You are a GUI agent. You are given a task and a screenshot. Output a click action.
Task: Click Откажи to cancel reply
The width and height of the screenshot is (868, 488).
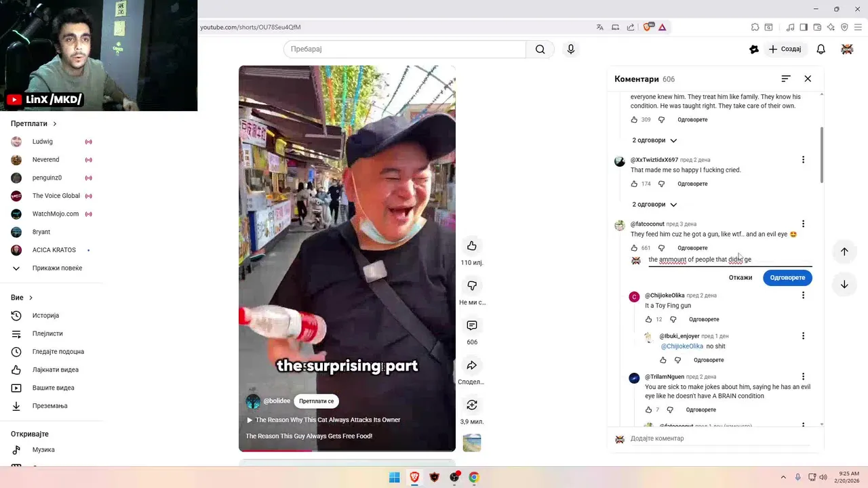[x=741, y=277]
